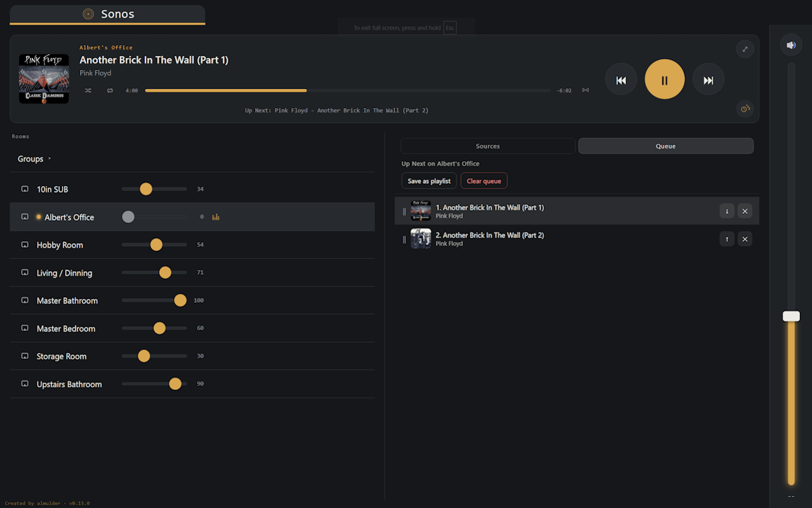Pause playback with the large round button
This screenshot has width=812, height=508.
pyautogui.click(x=665, y=79)
